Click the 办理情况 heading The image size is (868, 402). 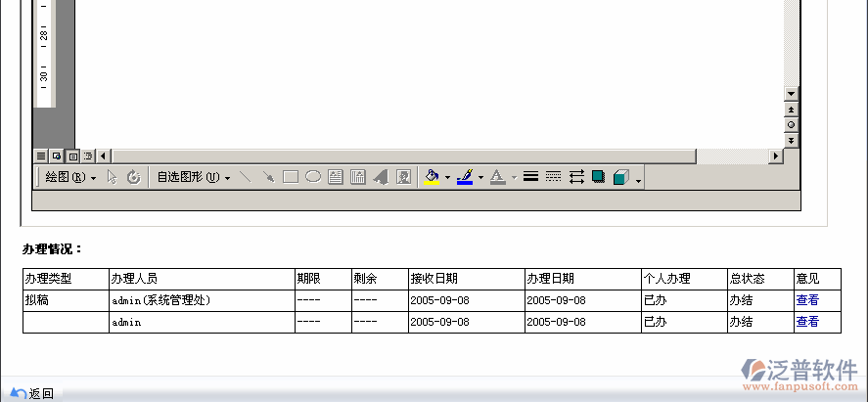[x=53, y=249]
